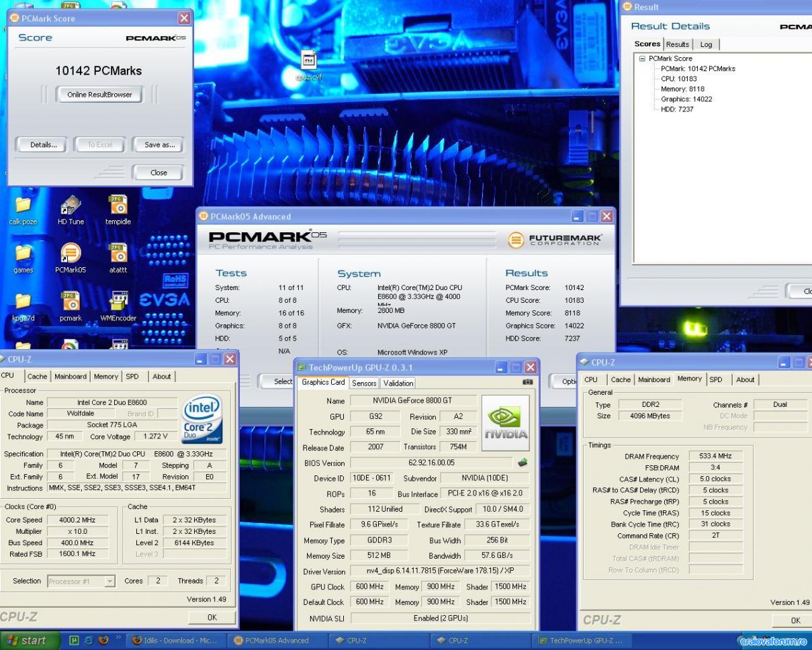The height and width of the screenshot is (650, 812).
Task: Select the Scores tab in Result Details
Action: tap(647, 44)
